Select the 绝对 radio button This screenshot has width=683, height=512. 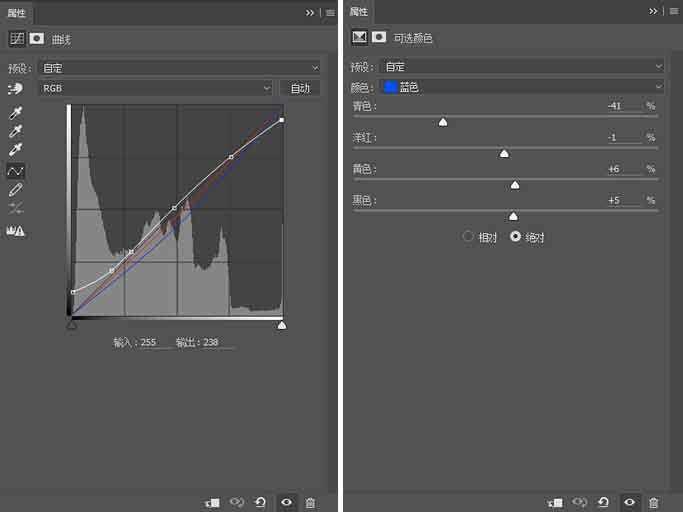pyautogui.click(x=515, y=237)
